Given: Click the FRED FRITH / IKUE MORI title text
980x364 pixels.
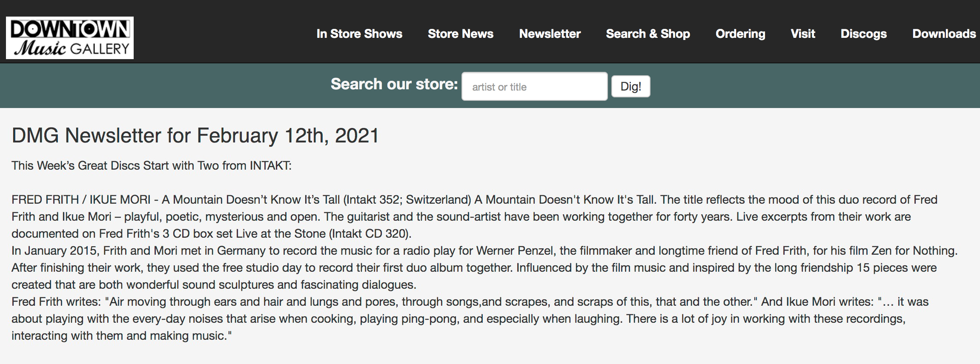Looking at the screenshot, I should (x=81, y=200).
